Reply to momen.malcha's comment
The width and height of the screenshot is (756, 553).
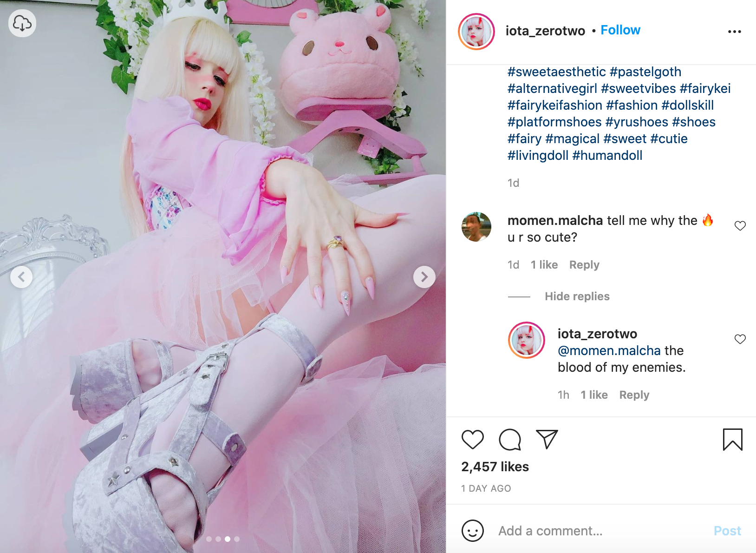click(x=584, y=265)
